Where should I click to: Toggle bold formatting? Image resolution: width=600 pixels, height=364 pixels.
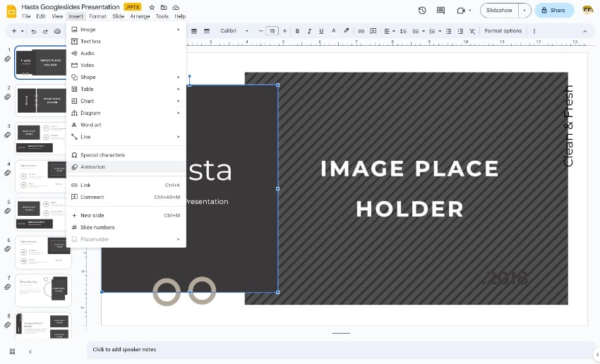click(297, 31)
